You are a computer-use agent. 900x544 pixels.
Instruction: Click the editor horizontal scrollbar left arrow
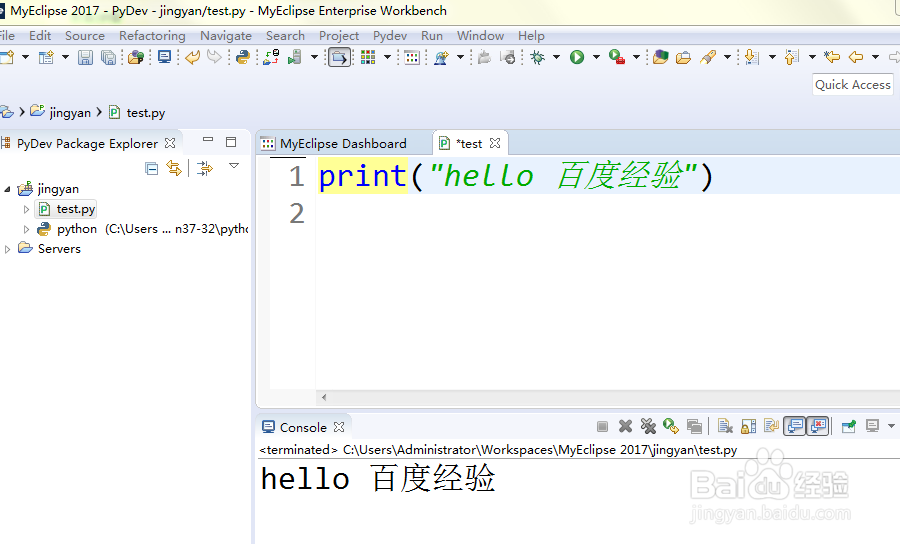tap(324, 397)
